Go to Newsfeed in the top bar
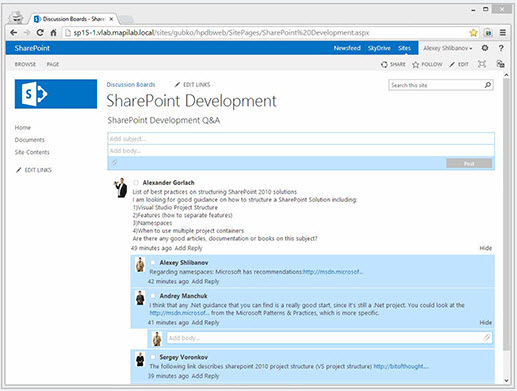The width and height of the screenshot is (517, 391). (x=347, y=48)
